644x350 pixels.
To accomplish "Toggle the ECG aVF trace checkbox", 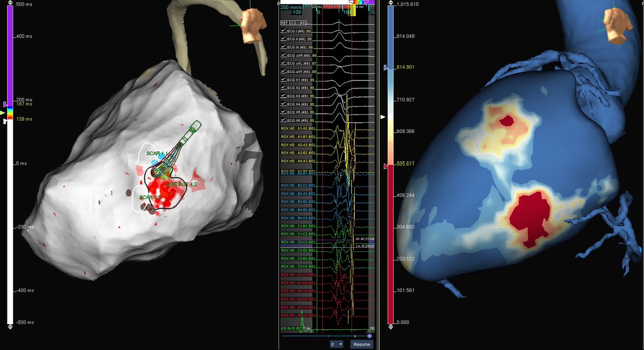I will (x=283, y=72).
